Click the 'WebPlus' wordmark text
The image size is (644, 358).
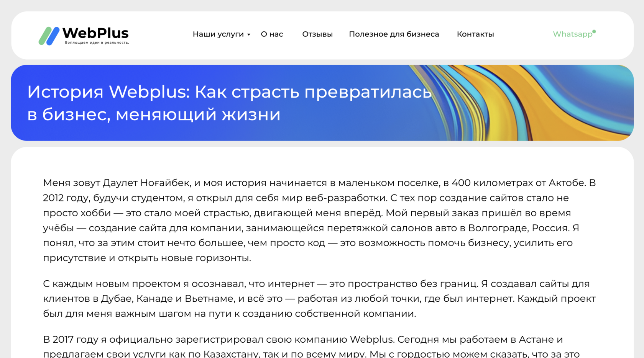coord(96,33)
